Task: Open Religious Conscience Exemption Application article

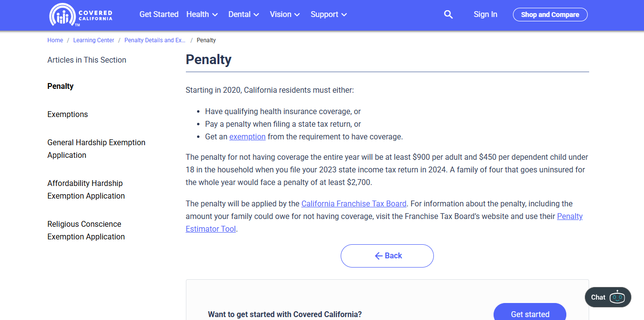Action: pos(86,230)
